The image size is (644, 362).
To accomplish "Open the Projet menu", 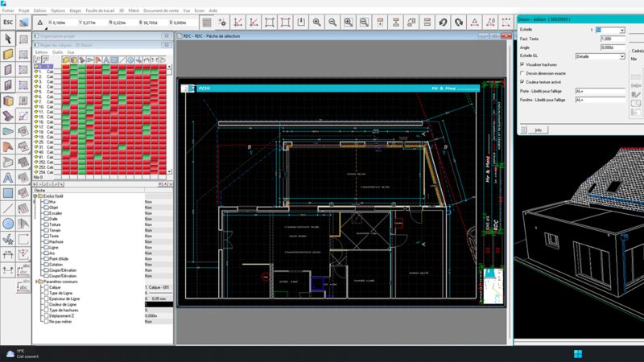I will (x=24, y=10).
